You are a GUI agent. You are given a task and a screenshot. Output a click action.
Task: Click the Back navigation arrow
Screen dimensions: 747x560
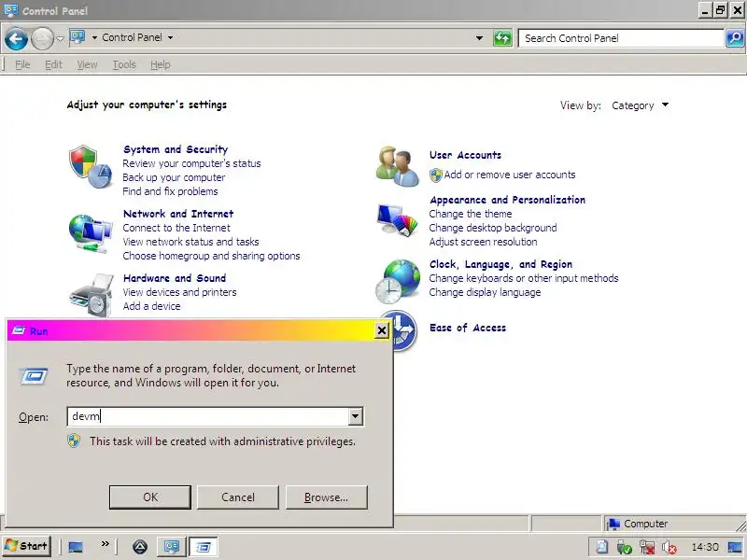(16, 38)
